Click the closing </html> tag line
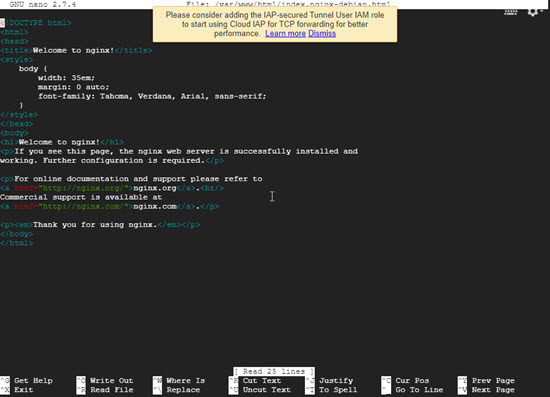Screen dimensions: 550x397 tap(16, 243)
